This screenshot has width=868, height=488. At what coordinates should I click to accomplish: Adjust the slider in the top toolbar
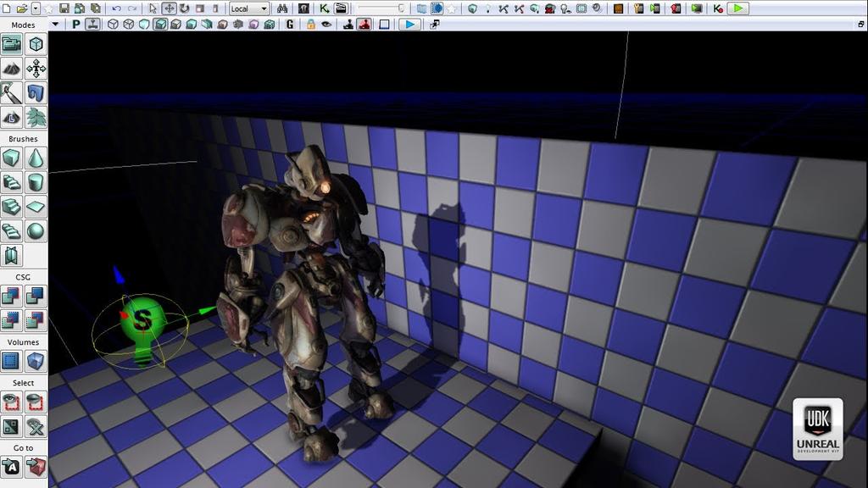coord(381,8)
